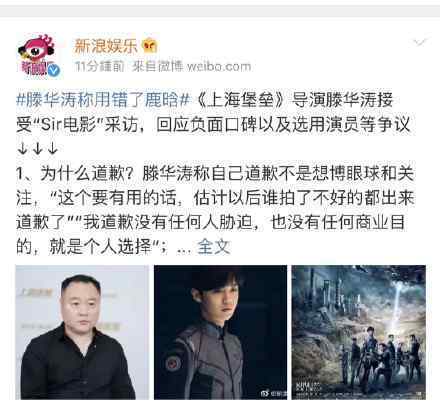The height and width of the screenshot is (406, 440).
Task: Open the weibo.com source link
Action: pos(219,66)
